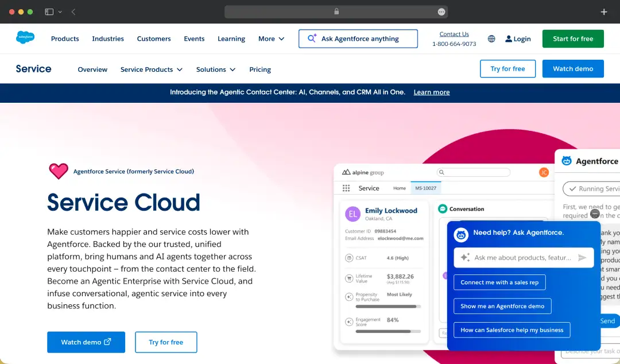Open the app launcher grid in the demo

tap(345, 188)
